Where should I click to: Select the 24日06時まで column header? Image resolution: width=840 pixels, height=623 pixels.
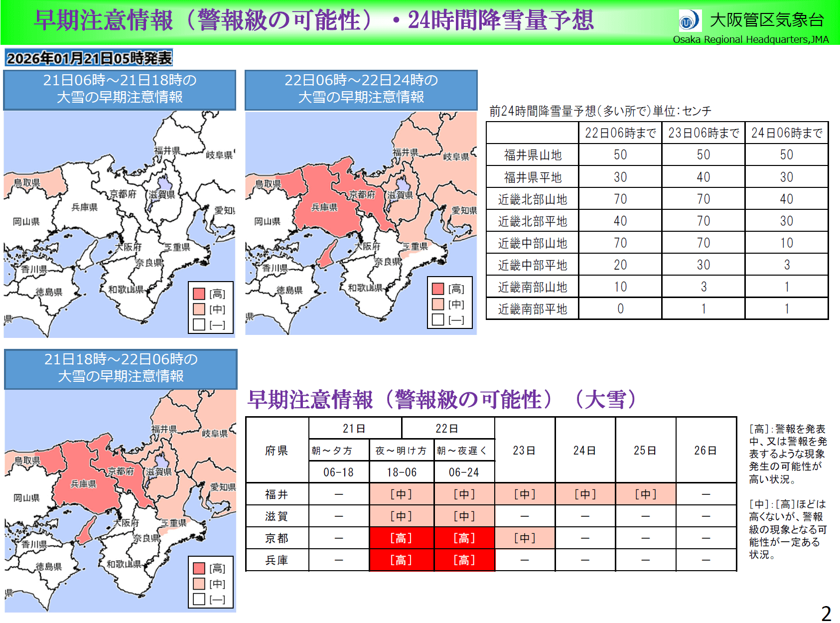tap(786, 133)
